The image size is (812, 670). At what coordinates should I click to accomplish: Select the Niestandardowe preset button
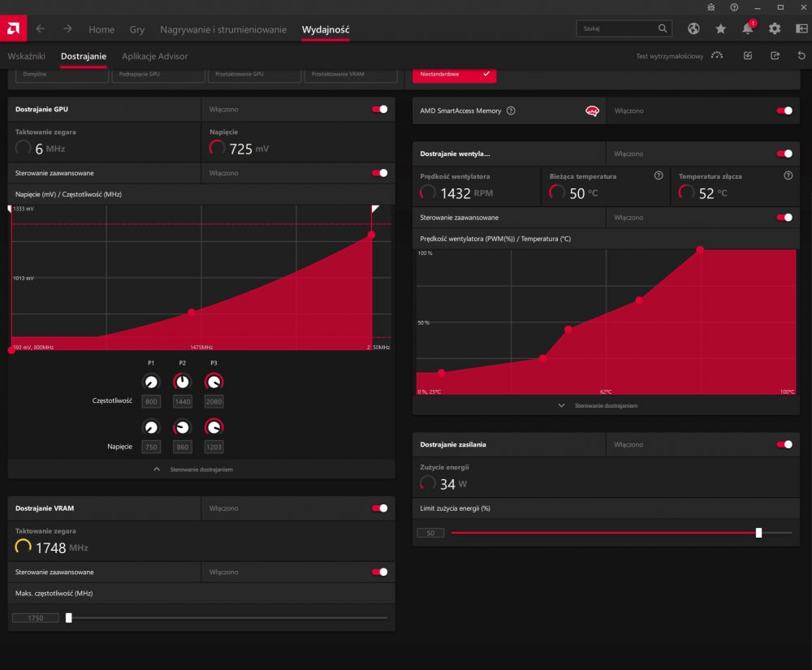pos(454,74)
